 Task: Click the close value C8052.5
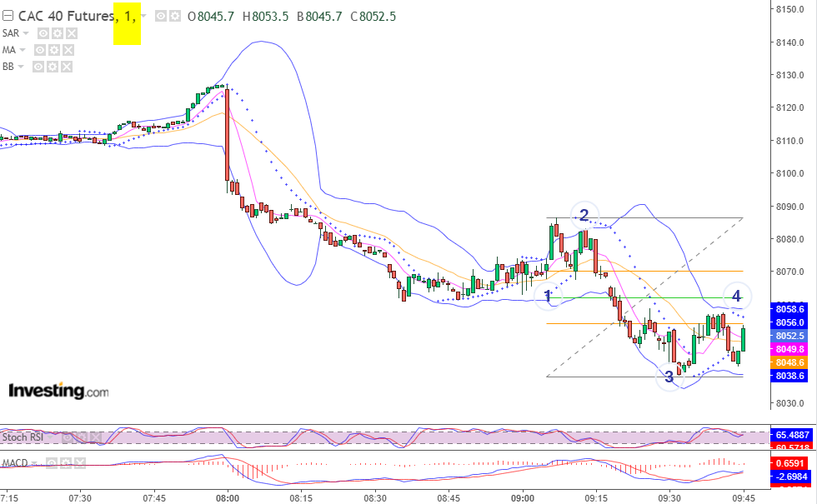click(x=373, y=17)
